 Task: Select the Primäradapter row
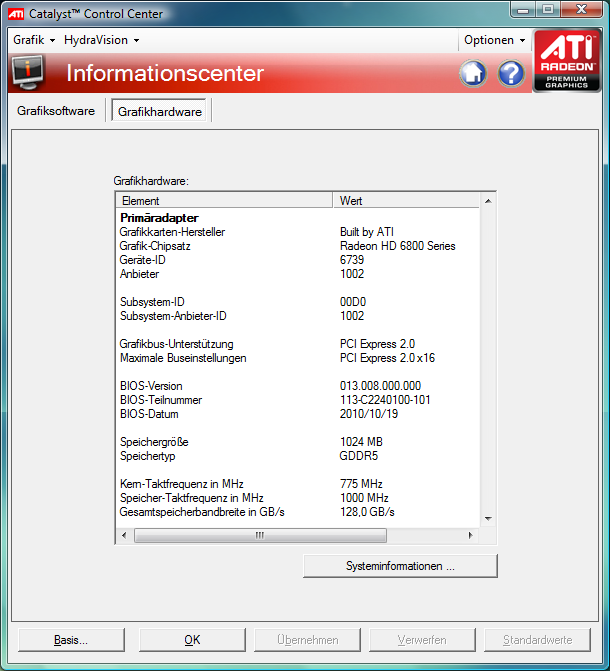(x=298, y=218)
